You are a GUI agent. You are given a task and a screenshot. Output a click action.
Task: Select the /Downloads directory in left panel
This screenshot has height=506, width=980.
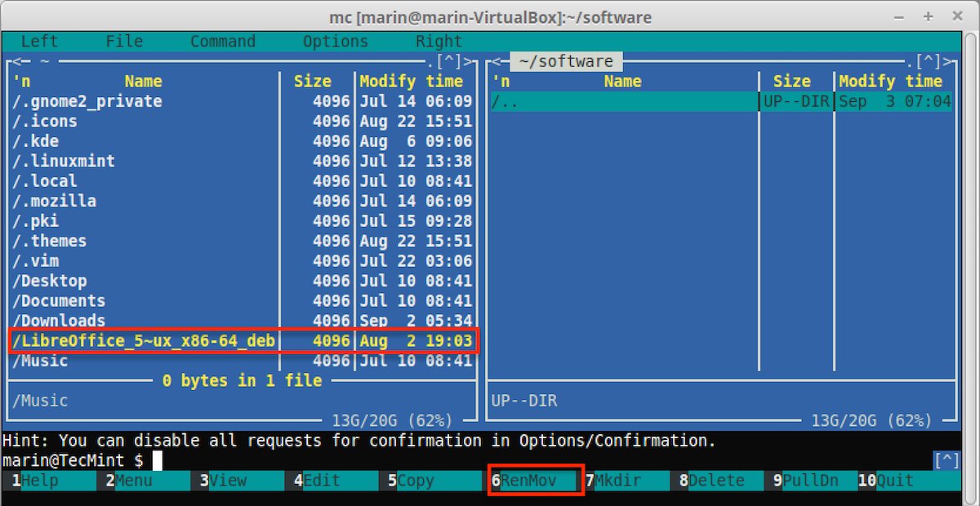(59, 321)
